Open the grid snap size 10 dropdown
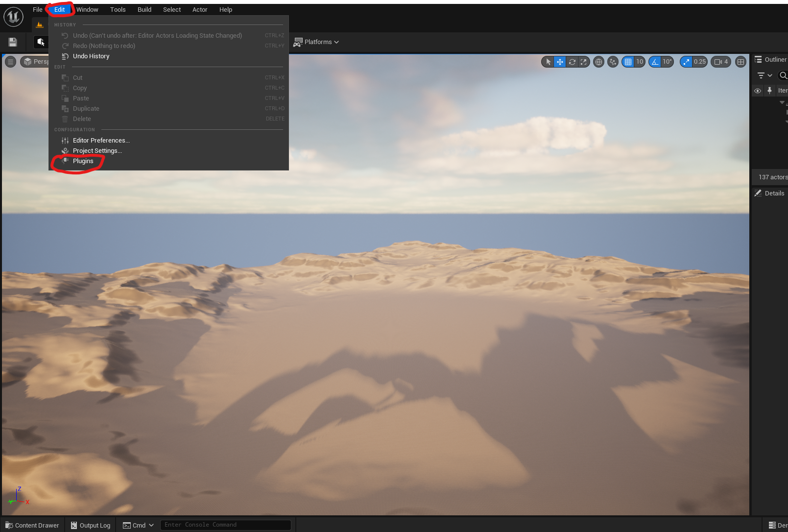The height and width of the screenshot is (532, 788). pyautogui.click(x=640, y=62)
